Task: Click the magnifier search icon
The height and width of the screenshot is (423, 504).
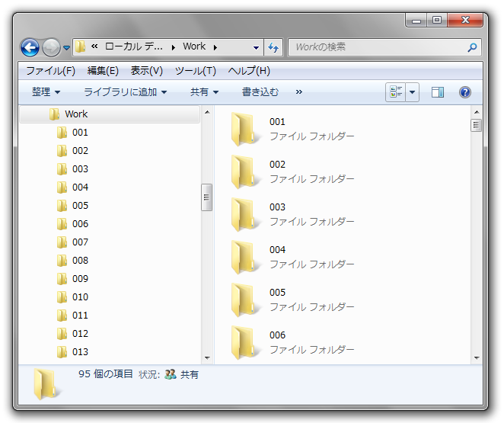Action: [x=472, y=47]
